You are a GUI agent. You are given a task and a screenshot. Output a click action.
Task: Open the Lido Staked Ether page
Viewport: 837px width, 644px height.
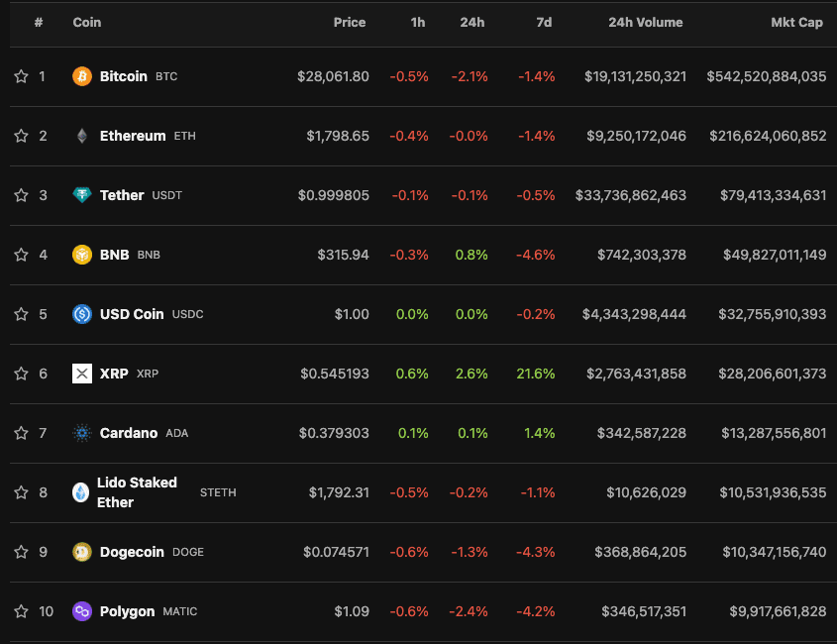[137, 492]
